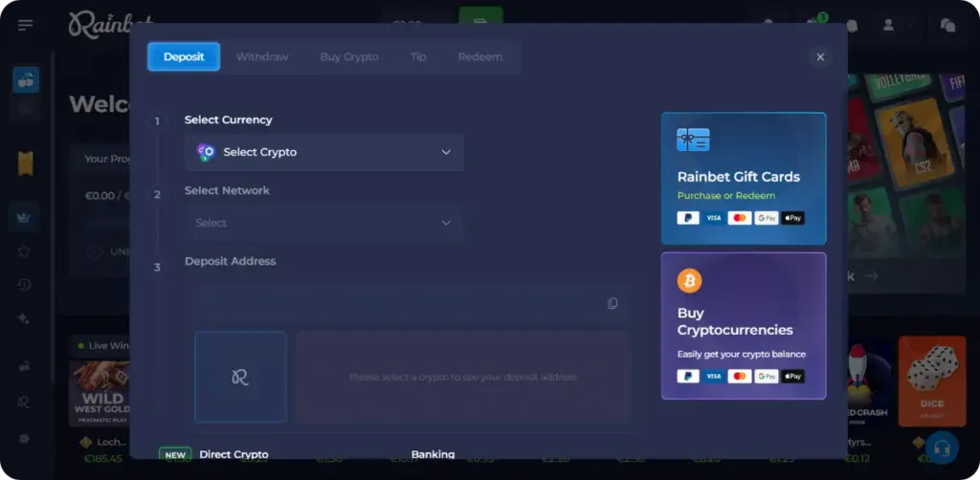Close the deposit dialog
The image size is (980, 480).
coord(820,57)
